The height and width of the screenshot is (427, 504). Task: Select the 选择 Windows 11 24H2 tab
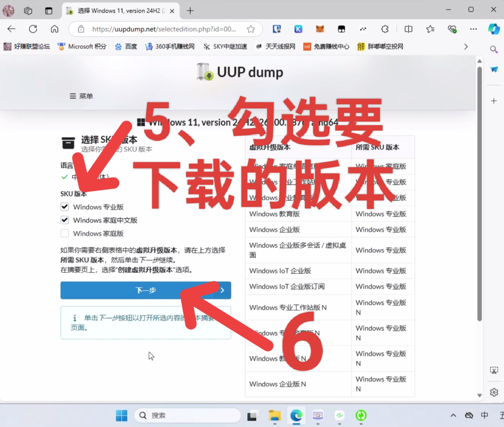pos(120,11)
